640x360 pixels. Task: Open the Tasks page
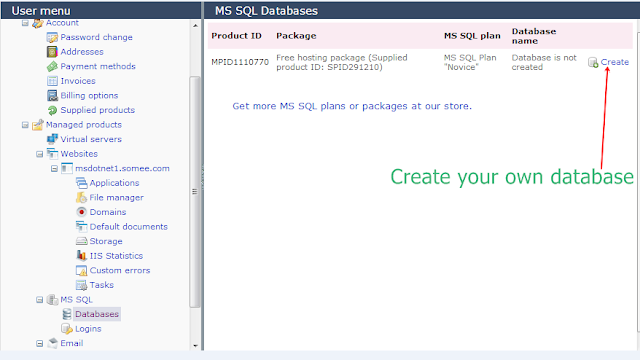102,285
